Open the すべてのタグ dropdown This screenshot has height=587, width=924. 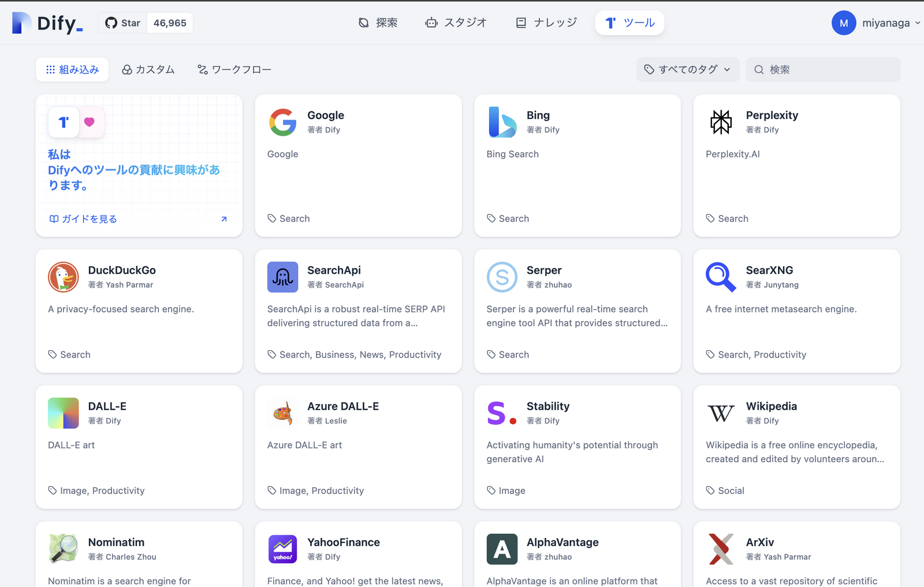tap(688, 69)
